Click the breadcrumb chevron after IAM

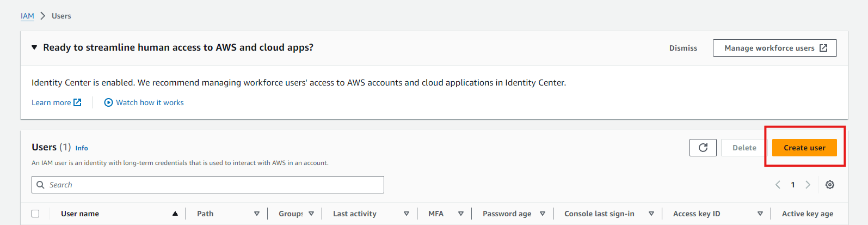pyautogui.click(x=43, y=16)
